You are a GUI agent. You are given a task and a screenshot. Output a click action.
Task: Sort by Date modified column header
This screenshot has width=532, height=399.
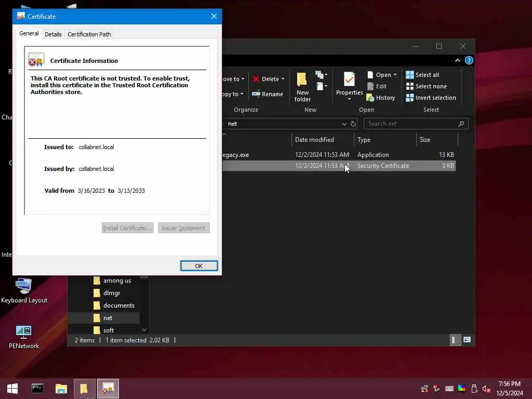tap(322, 140)
